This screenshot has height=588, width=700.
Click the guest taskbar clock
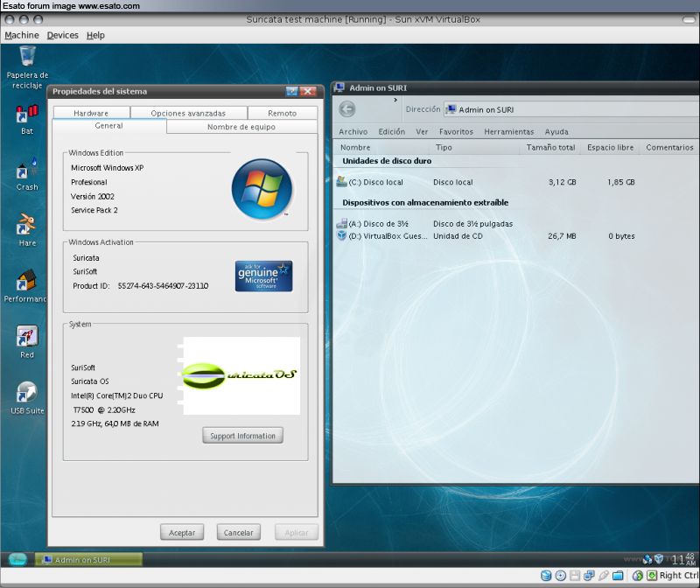pos(683,559)
